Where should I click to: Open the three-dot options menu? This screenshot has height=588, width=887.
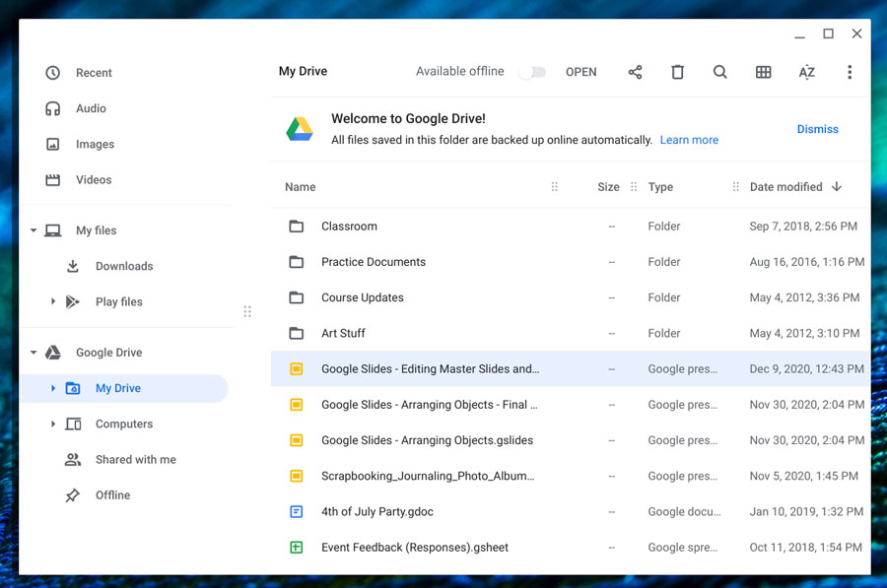[x=850, y=71]
